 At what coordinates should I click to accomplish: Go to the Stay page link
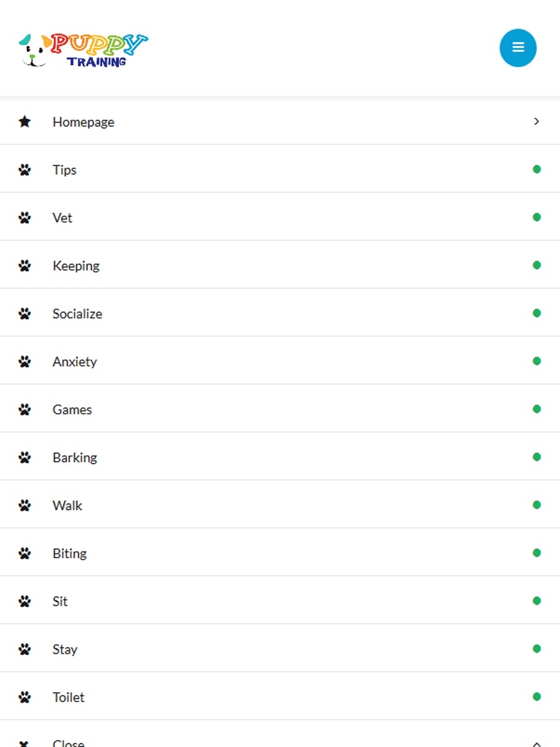click(x=65, y=649)
